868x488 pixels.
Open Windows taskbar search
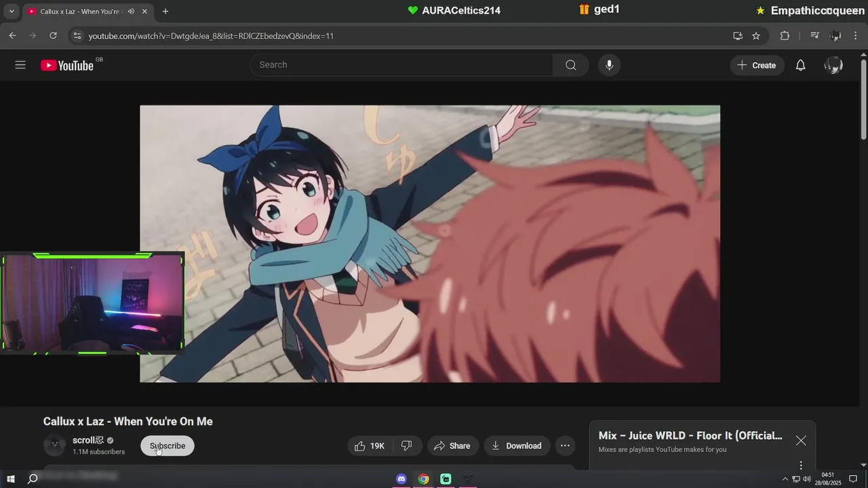[x=33, y=479]
